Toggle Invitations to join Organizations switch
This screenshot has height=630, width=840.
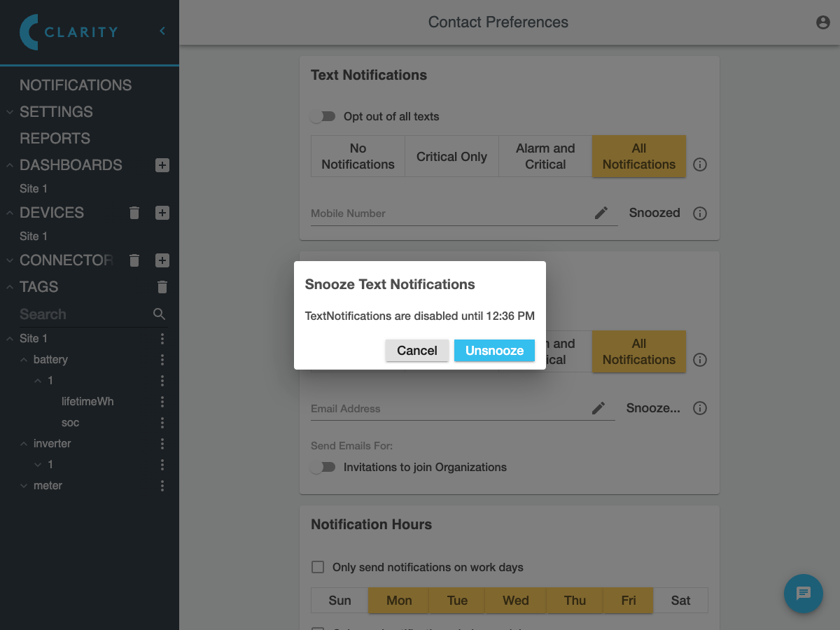click(x=323, y=468)
